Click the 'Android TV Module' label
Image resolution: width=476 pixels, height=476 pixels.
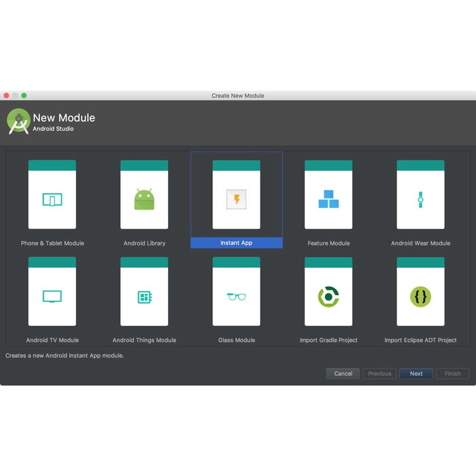pyautogui.click(x=52, y=340)
